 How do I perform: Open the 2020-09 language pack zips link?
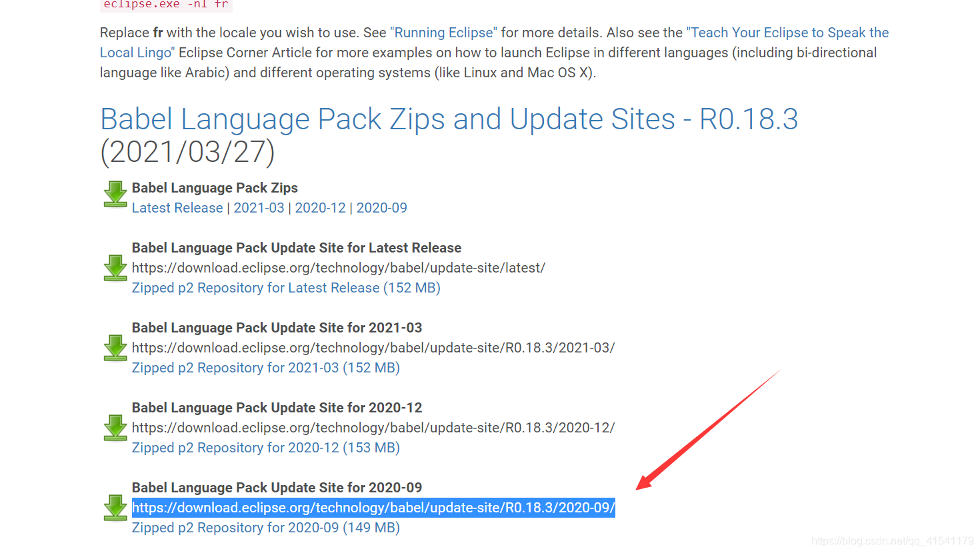pos(382,208)
